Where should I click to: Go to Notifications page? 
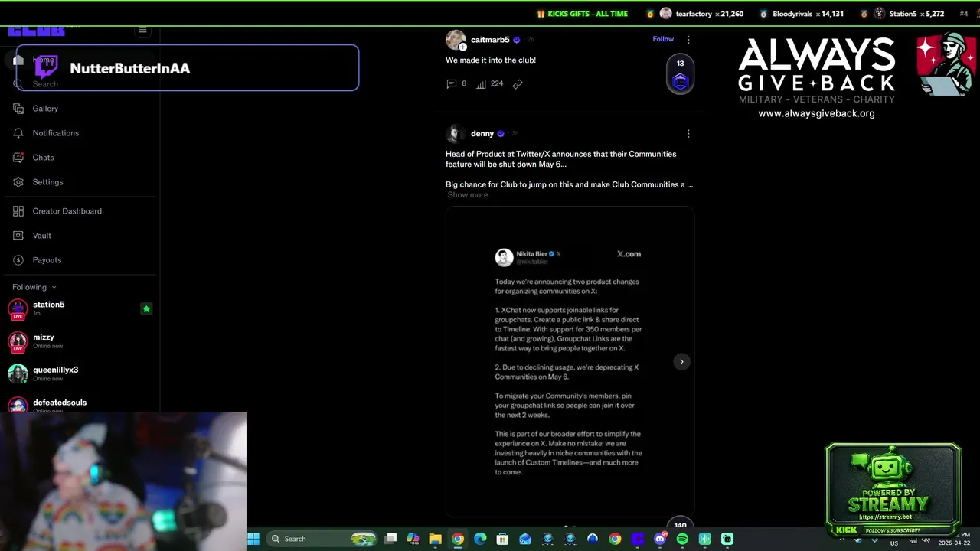[56, 133]
